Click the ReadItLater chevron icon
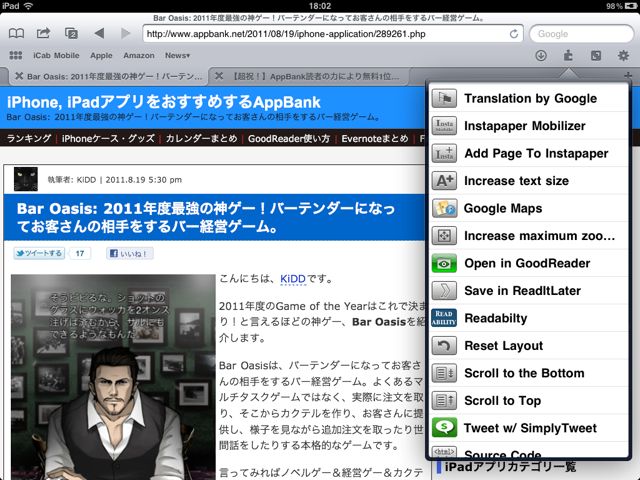 [444, 291]
